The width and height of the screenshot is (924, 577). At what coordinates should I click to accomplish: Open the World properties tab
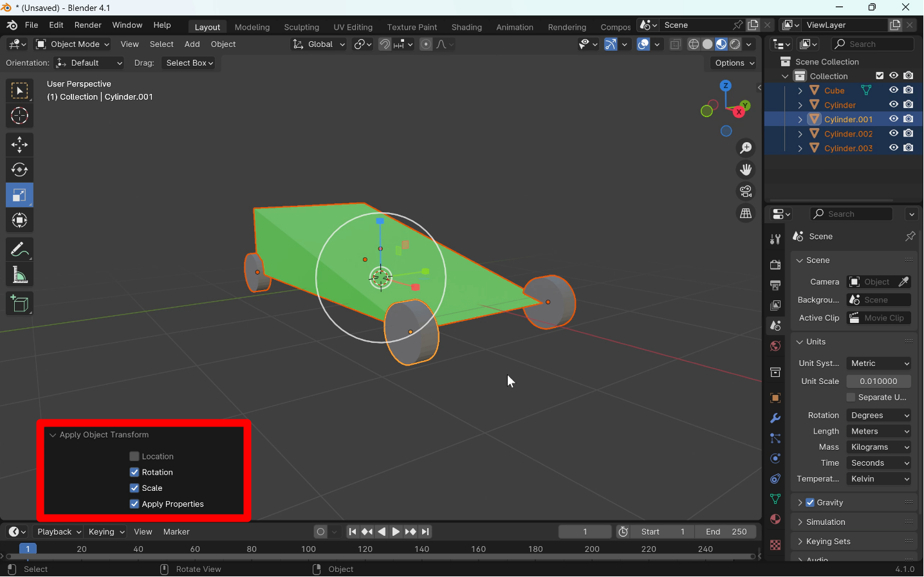click(x=775, y=346)
